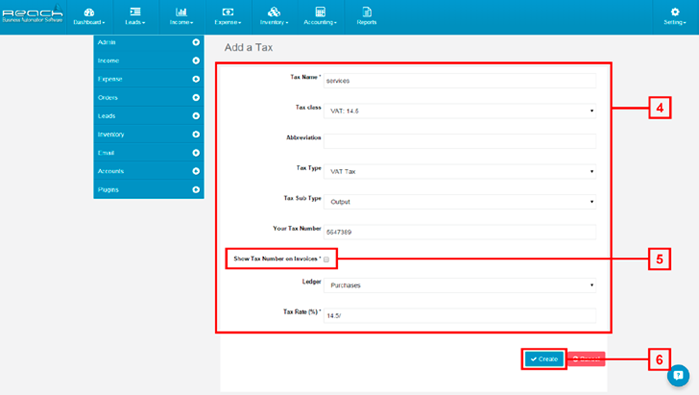Open the Accounting menu icon
This screenshot has width=699, height=395.
tap(320, 12)
